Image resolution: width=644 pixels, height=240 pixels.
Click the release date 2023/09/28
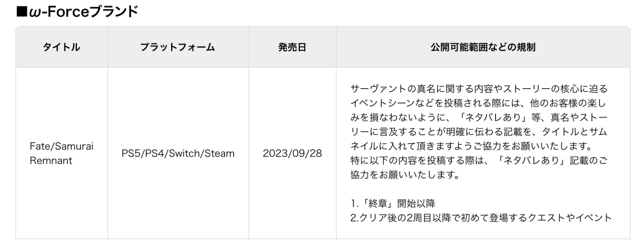292,153
